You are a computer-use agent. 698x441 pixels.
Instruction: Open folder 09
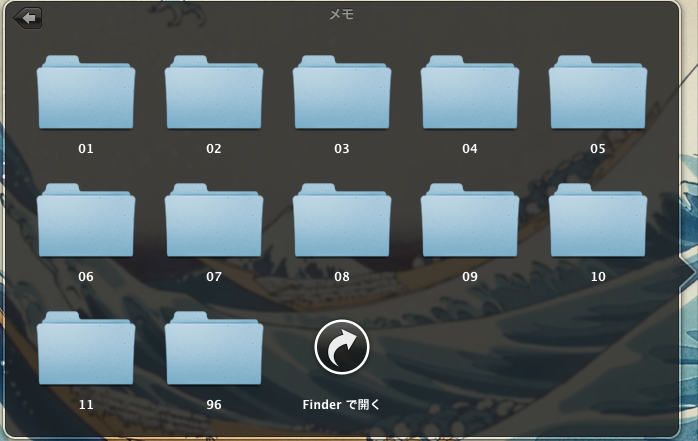470,220
